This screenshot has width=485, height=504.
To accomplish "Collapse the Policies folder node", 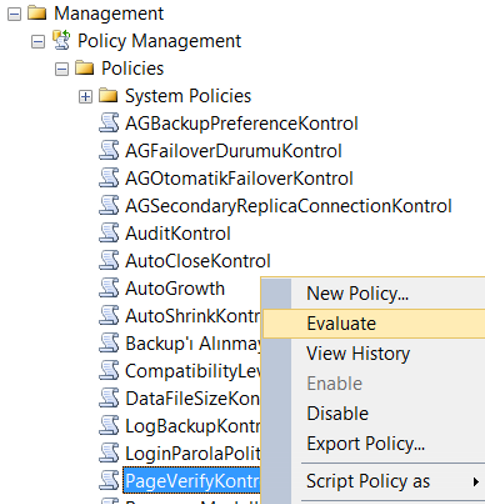I will [62, 70].
